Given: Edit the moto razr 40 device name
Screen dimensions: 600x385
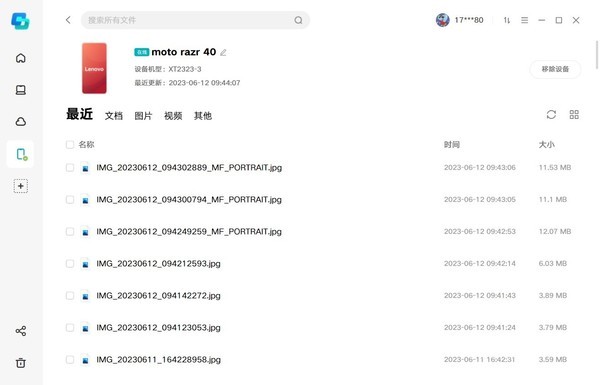Looking at the screenshot, I should coord(223,52).
